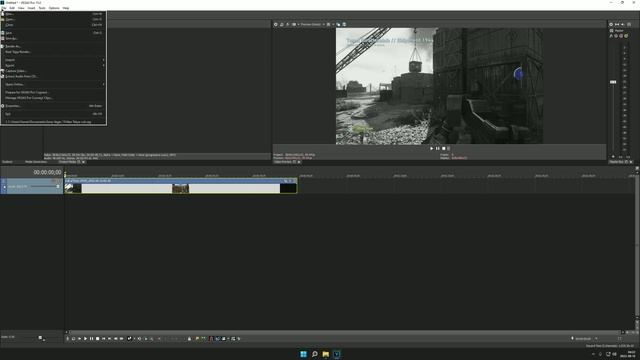The width and height of the screenshot is (640, 360).
Task: Open the Preview quality dropdown
Action: [x=312, y=24]
